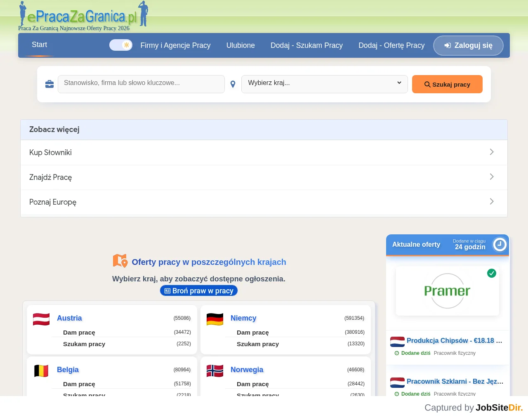Click Niemcy total count (591354)
This screenshot has width=528, height=420.
pyautogui.click(x=354, y=318)
